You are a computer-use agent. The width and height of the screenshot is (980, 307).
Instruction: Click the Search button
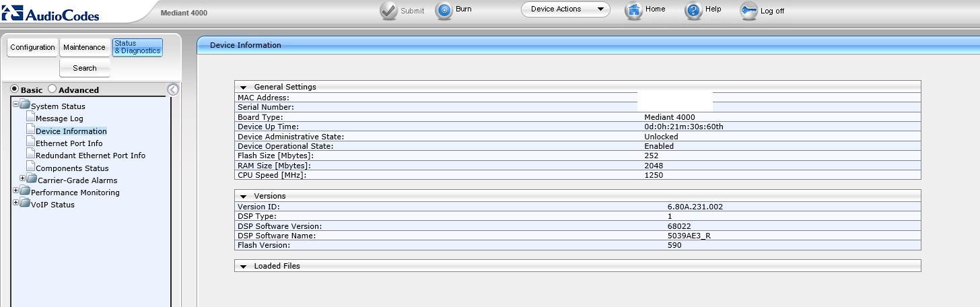tap(84, 68)
